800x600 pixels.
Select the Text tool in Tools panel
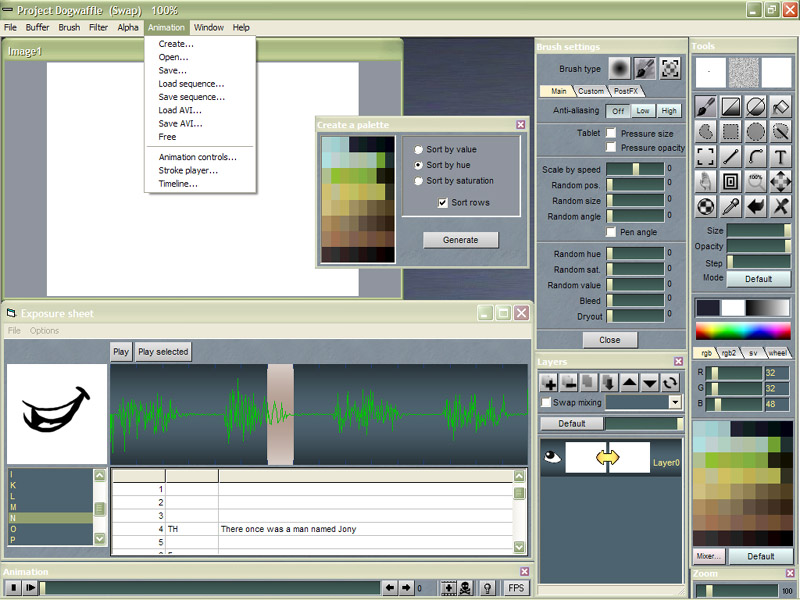(x=780, y=156)
